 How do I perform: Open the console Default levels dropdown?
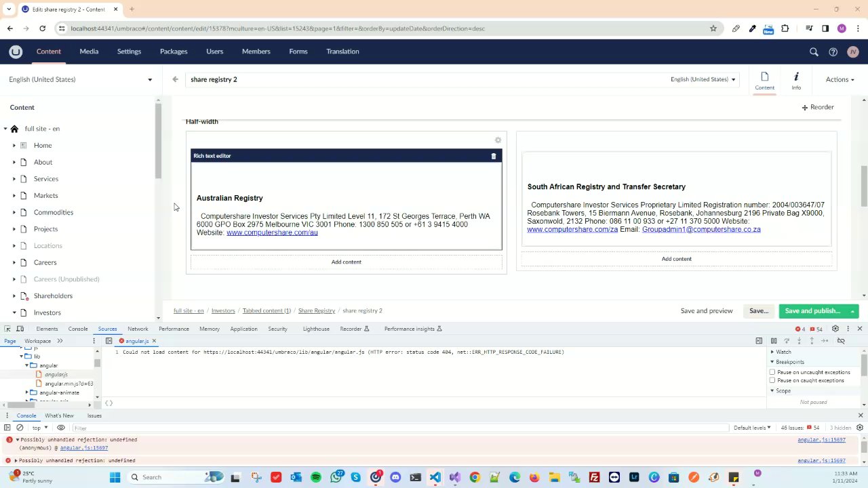click(x=752, y=428)
